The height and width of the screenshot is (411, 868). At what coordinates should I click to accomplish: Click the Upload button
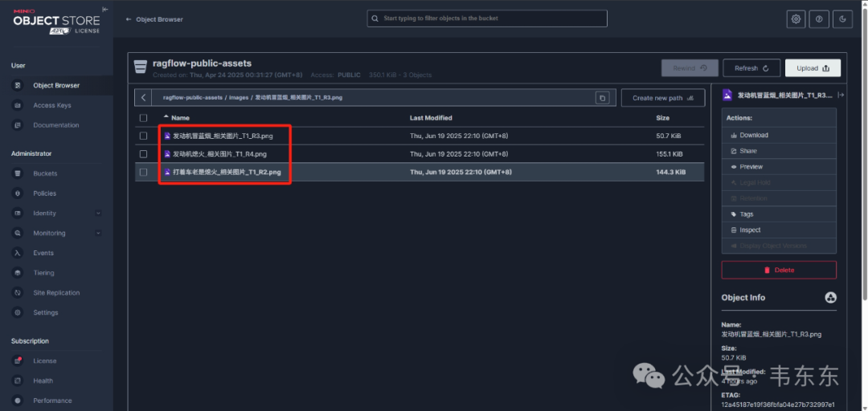click(x=813, y=68)
